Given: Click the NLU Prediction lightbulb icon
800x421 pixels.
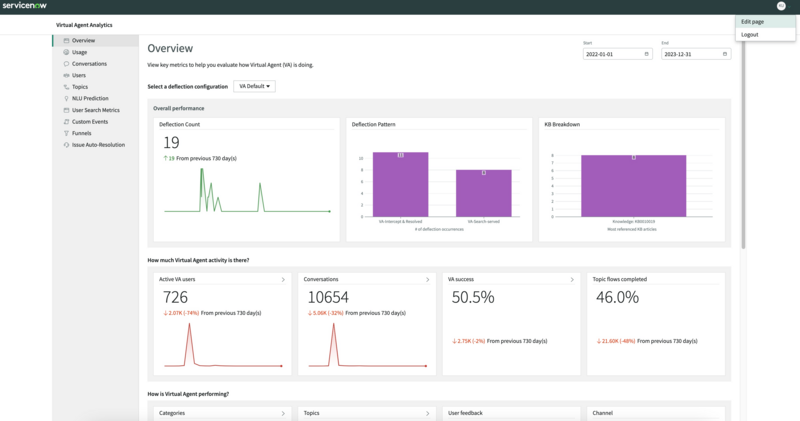Looking at the screenshot, I should pyautogui.click(x=66, y=98).
